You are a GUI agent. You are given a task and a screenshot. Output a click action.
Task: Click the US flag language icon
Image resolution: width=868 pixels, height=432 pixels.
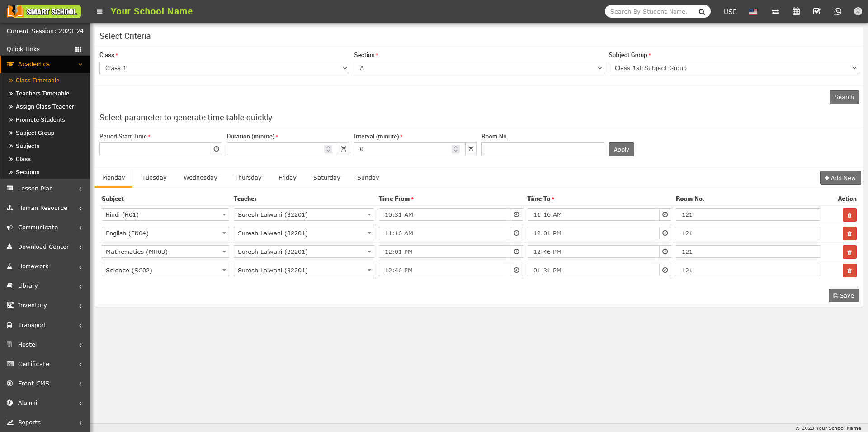click(x=753, y=12)
